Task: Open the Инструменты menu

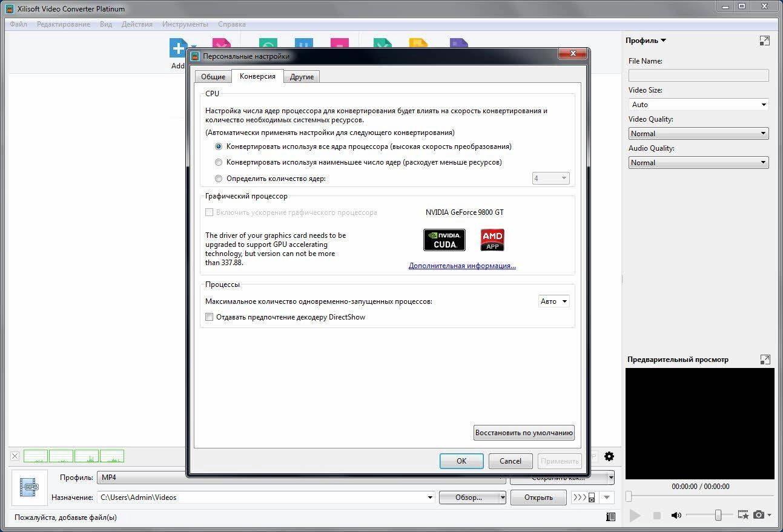Action: click(185, 24)
